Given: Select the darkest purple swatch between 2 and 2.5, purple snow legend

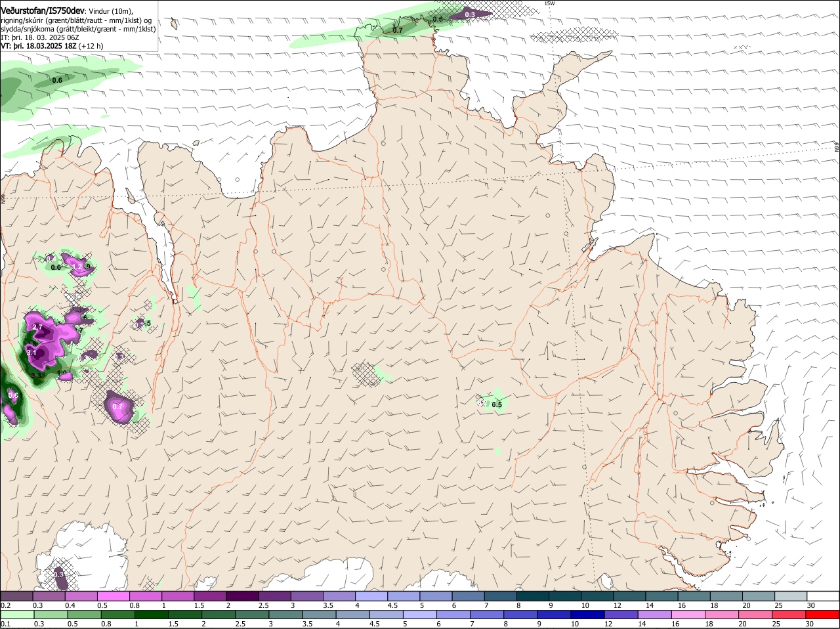Looking at the screenshot, I should pyautogui.click(x=242, y=596).
